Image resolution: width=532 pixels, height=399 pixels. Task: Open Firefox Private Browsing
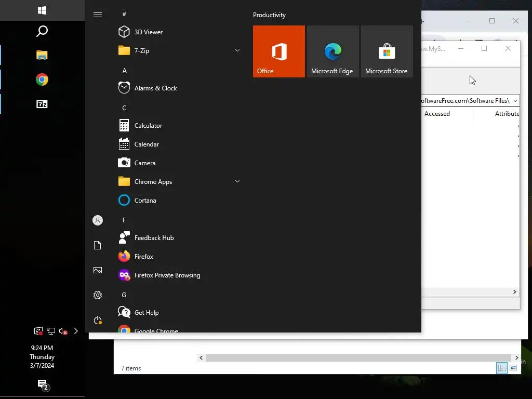tap(179, 275)
